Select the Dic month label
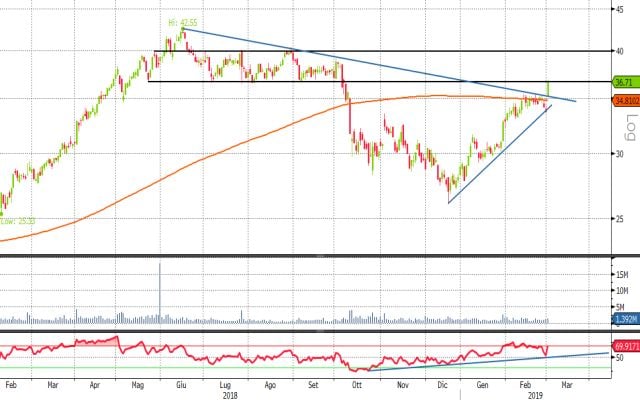Viewport: 640px width, 400px height. point(442,385)
